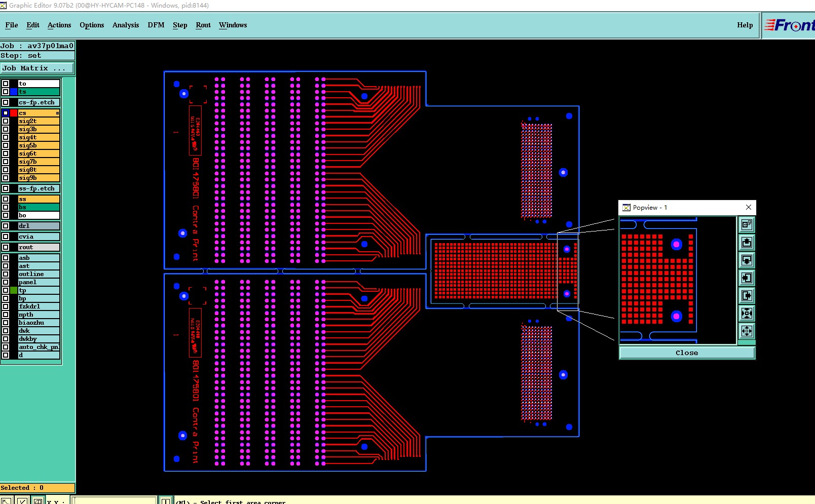Toggle display of the sig5b layer

[6, 145]
